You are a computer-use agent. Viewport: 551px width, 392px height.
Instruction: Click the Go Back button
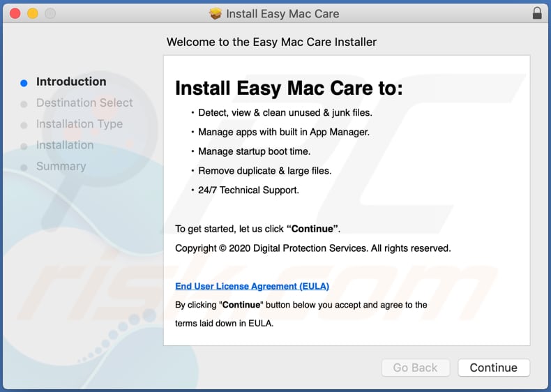(x=416, y=368)
